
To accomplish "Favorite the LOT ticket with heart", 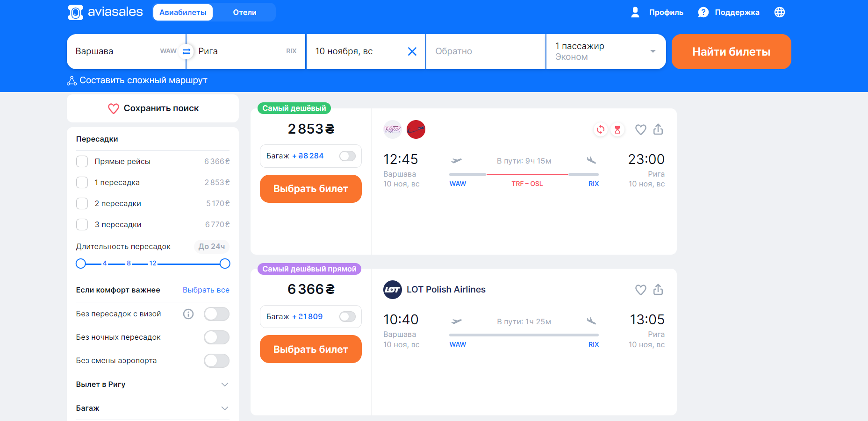I will tap(640, 290).
